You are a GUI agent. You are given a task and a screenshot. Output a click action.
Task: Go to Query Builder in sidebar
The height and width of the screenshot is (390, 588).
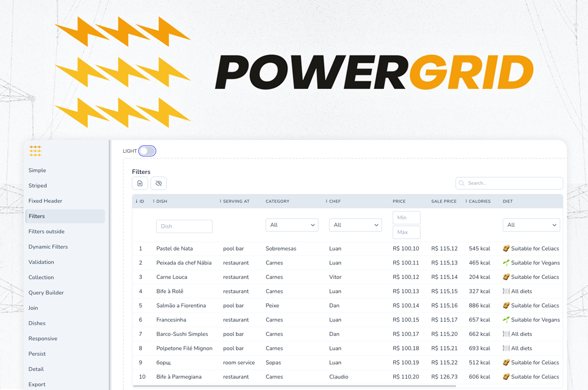point(46,293)
